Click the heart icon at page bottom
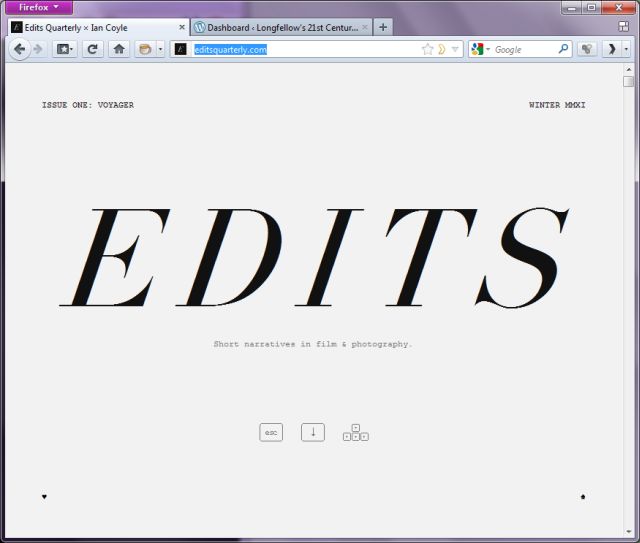The height and width of the screenshot is (543, 640). pos(44,496)
